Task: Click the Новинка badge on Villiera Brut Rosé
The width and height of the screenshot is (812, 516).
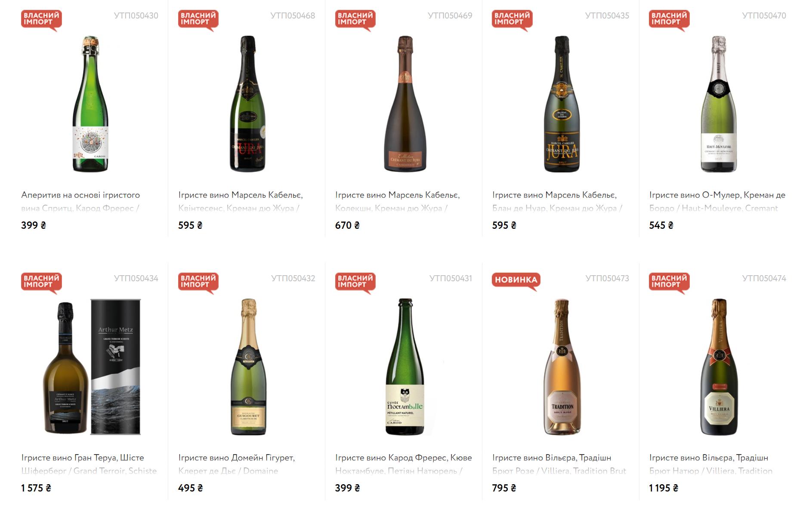Action: 516,280
